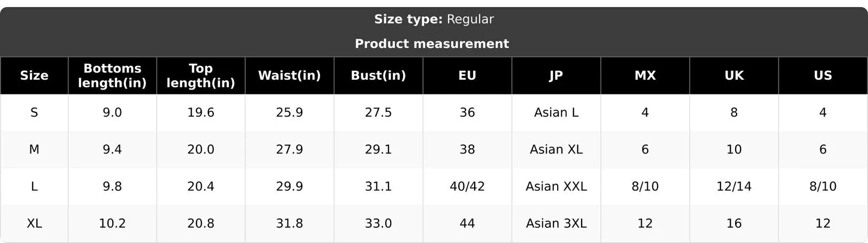The image size is (868, 243).
Task: Click the Asian XXL cell
Action: click(556, 186)
